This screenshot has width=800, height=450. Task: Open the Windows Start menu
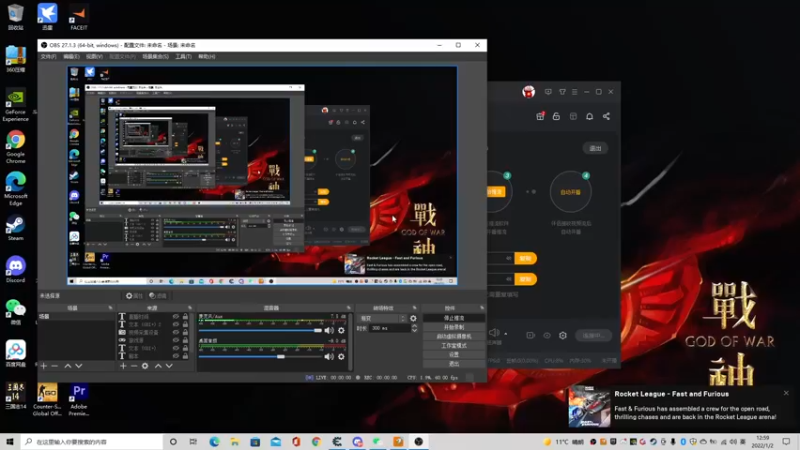click(x=9, y=441)
